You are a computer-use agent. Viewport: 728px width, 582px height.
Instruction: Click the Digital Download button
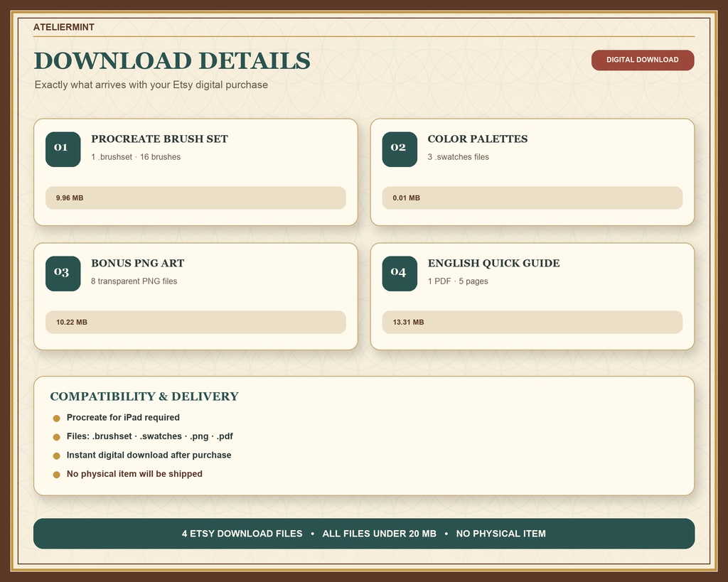point(643,60)
